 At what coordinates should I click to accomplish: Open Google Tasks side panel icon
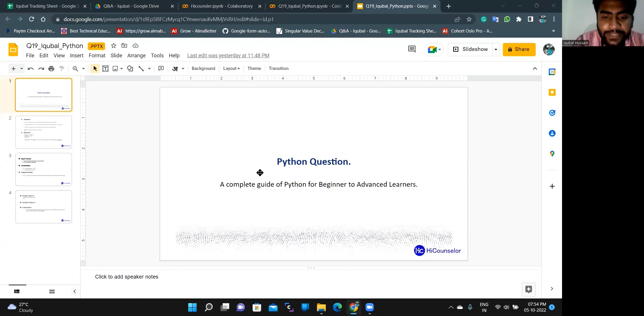click(x=552, y=113)
